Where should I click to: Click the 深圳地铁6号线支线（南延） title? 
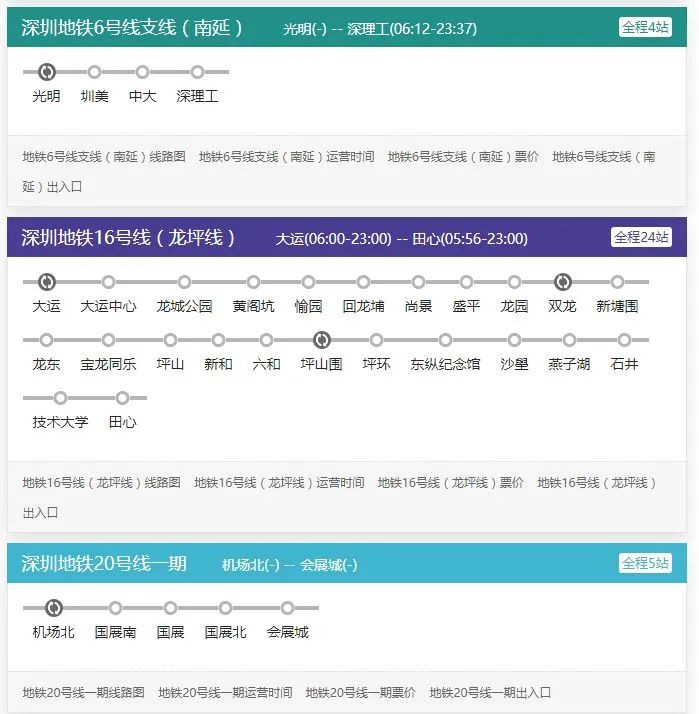coord(132,27)
